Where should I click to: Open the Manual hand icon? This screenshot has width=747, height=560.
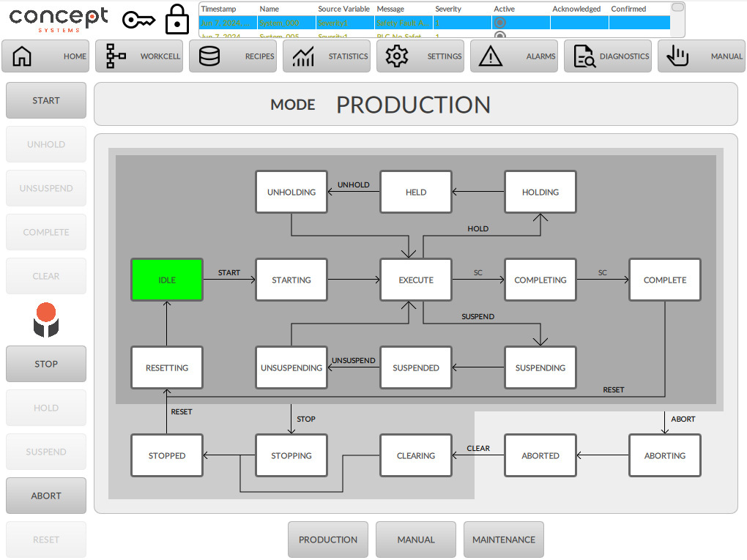coord(677,56)
